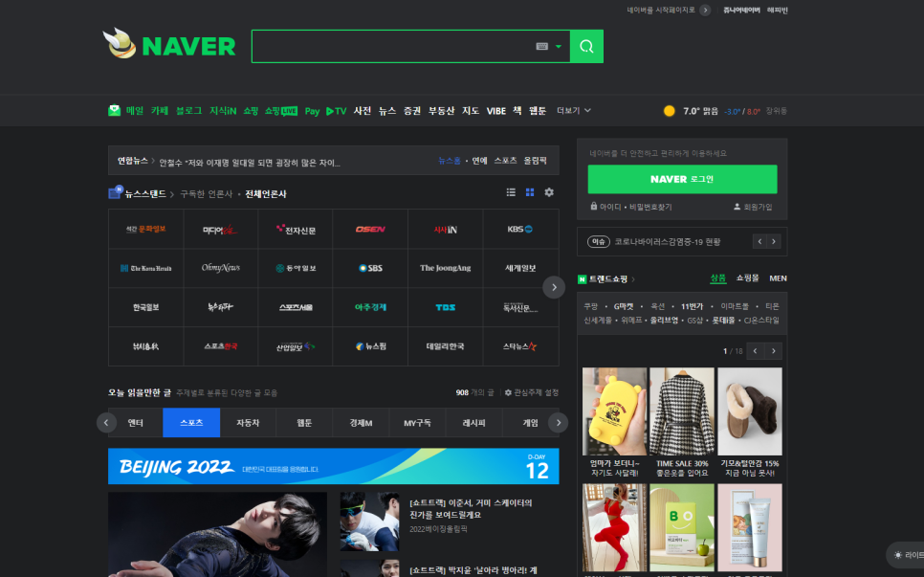The width and height of the screenshot is (924, 577).
Task: Select the 웹툰 topic tab
Action: [304, 423]
